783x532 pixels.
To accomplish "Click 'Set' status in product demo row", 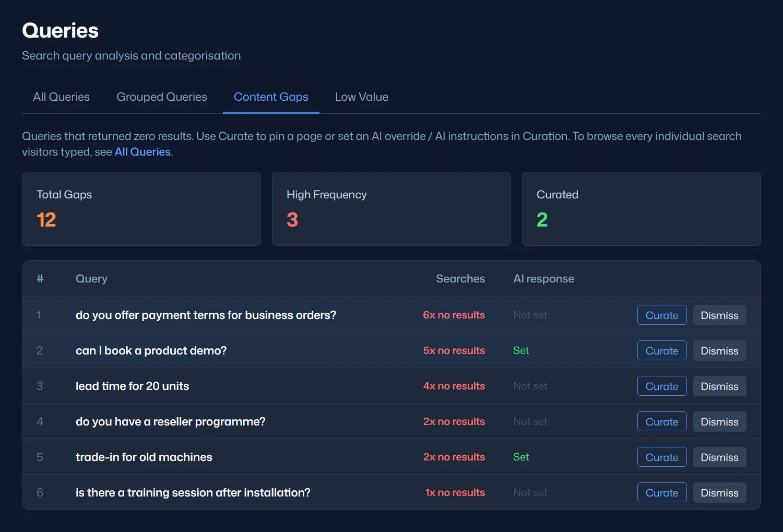I will (521, 350).
